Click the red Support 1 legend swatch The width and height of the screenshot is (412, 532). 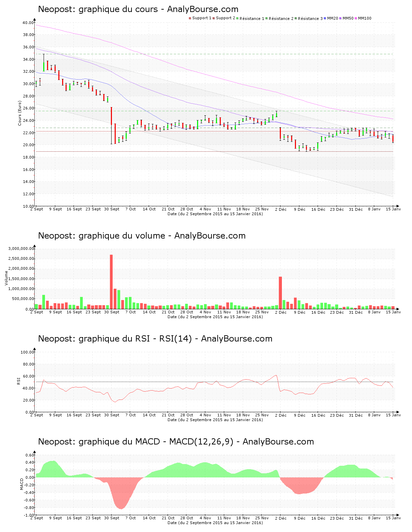coord(190,18)
